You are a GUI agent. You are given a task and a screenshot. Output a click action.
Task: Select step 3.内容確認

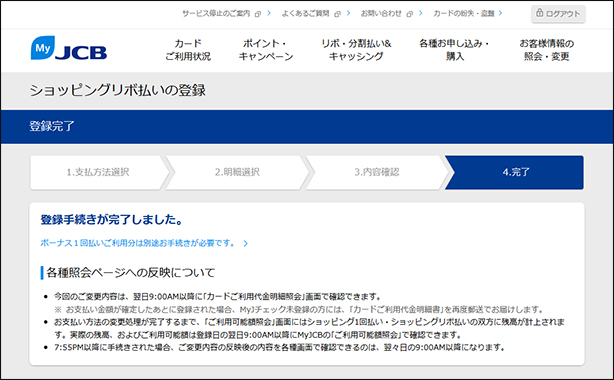click(377, 172)
